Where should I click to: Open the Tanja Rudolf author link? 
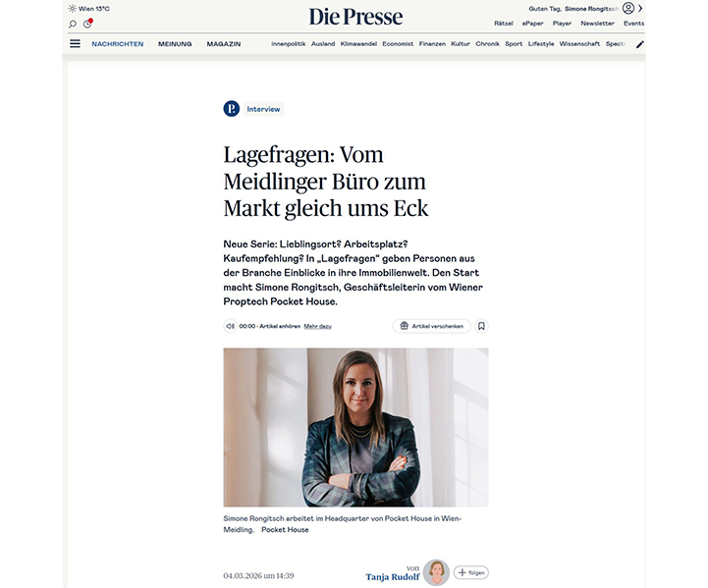393,577
